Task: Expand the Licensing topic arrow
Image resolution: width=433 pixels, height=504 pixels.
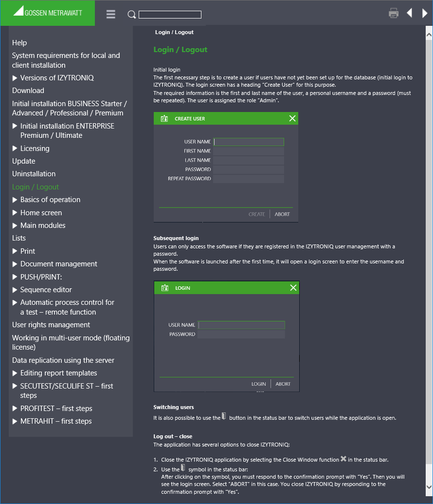Action: point(15,149)
